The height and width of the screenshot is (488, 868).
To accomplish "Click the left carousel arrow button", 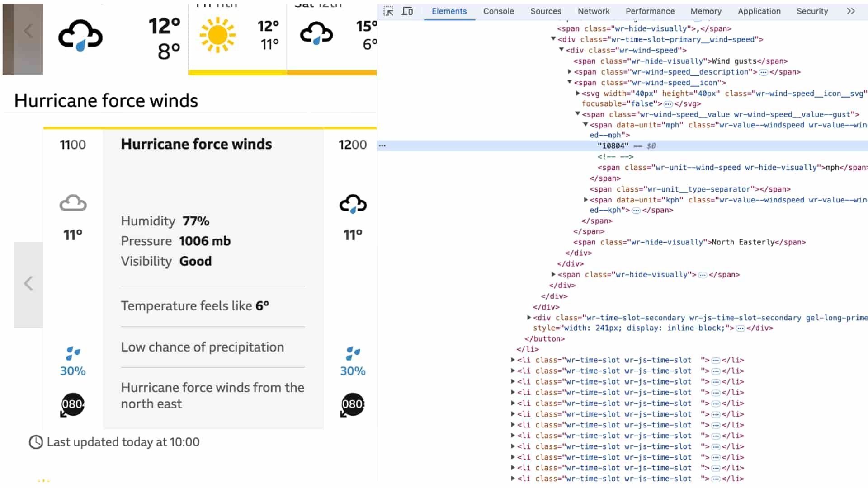I will (28, 284).
